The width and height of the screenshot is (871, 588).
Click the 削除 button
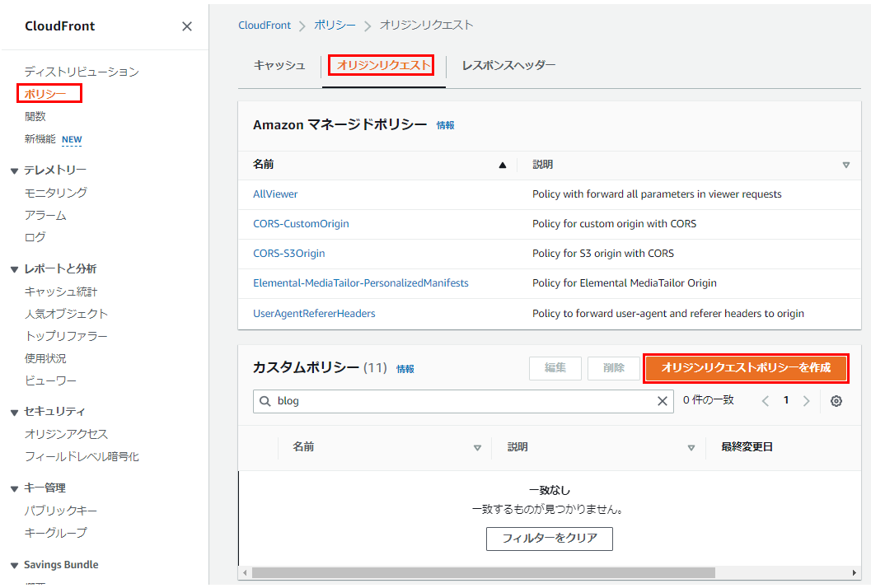(614, 368)
